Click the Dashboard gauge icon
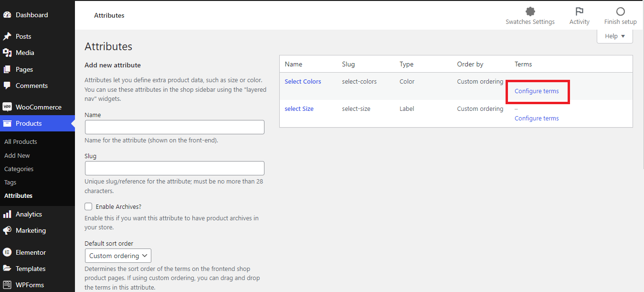 (7, 15)
